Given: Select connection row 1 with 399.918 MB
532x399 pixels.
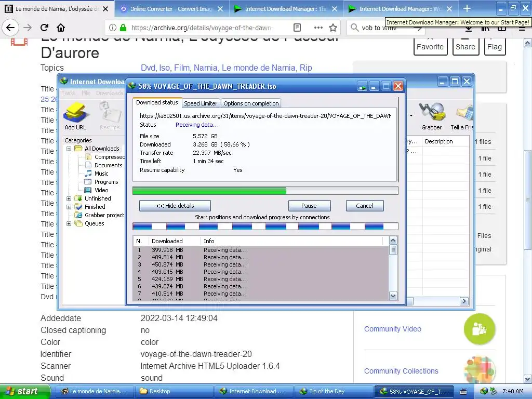Looking at the screenshot, I should point(261,250).
